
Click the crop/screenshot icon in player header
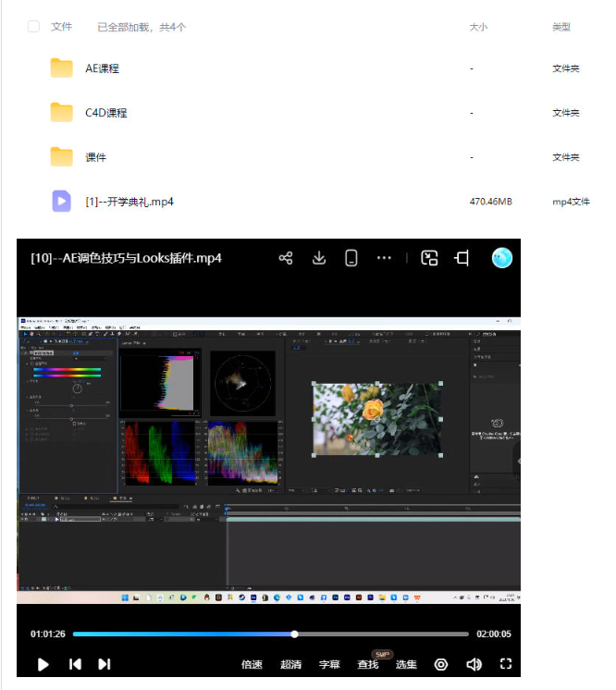pyautogui.click(x=462, y=258)
